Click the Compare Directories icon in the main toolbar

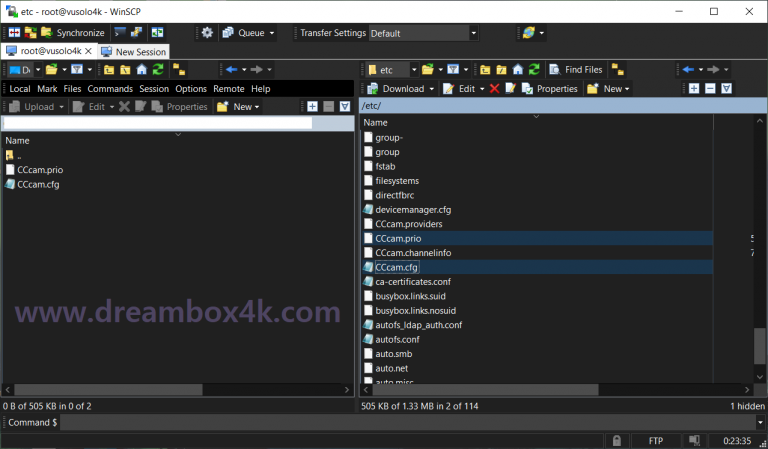[x=15, y=33]
